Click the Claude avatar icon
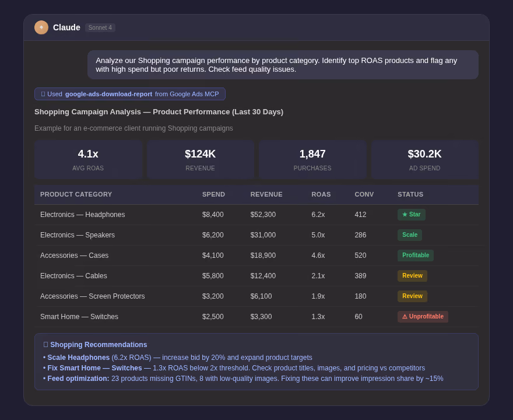 coord(41,27)
